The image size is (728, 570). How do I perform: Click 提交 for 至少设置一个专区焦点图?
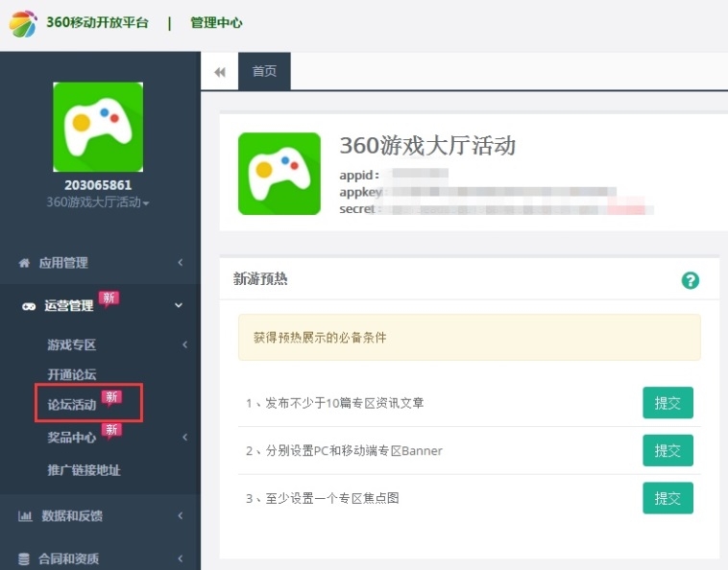point(667,498)
